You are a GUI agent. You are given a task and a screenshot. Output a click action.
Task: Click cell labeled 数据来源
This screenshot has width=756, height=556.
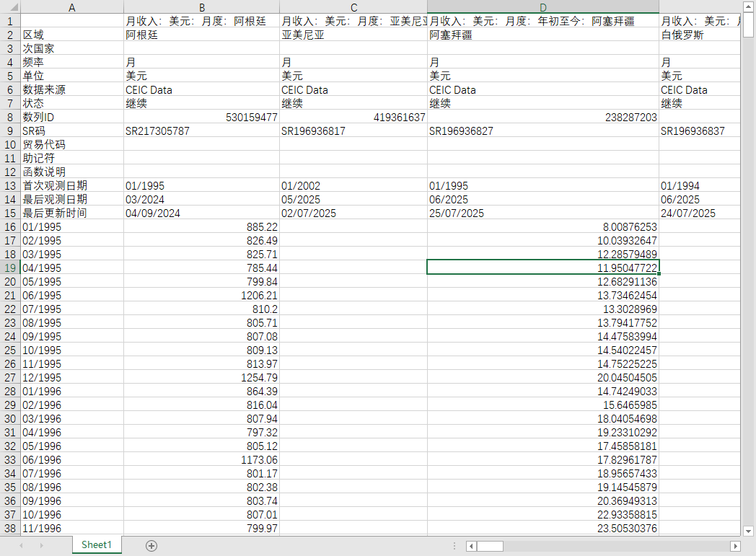[72, 89]
